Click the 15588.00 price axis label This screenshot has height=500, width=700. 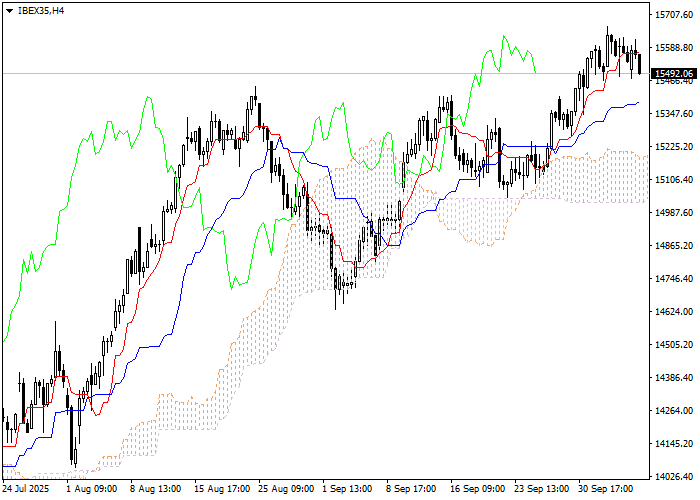[674, 48]
